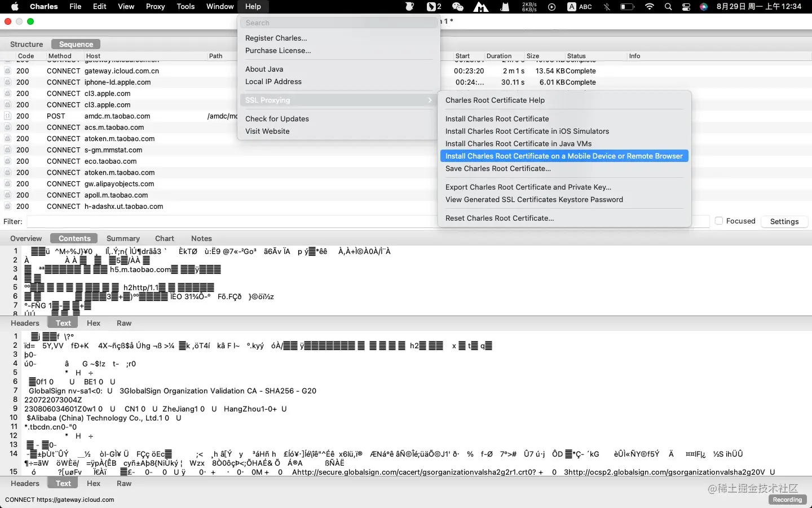Click the lock icon for apoll.m.taobao.com
The image size is (812, 508).
[8, 195]
